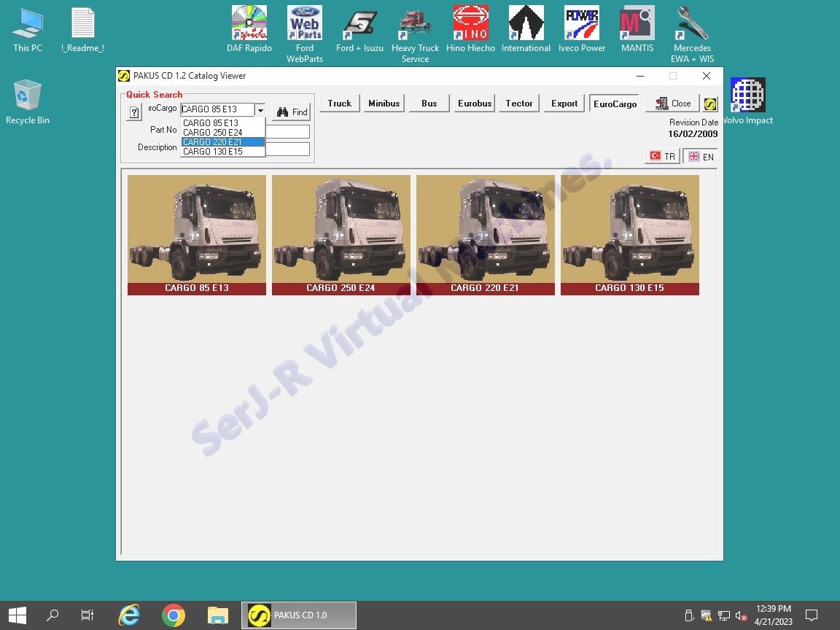Launch International shortcut

(526, 30)
